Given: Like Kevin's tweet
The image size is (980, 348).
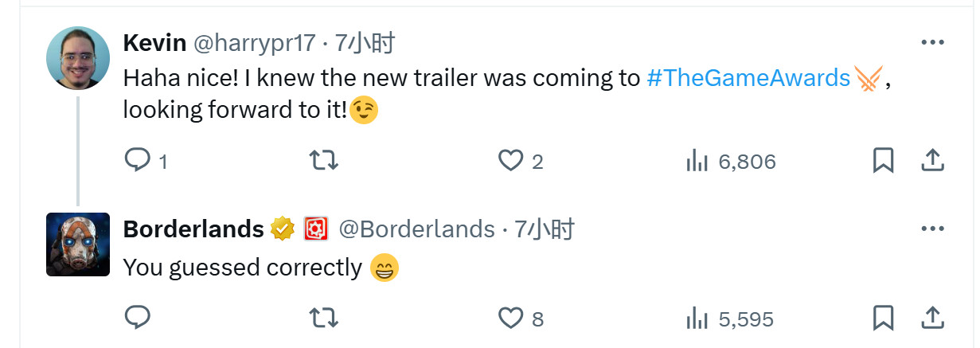Looking at the screenshot, I should click(x=510, y=162).
